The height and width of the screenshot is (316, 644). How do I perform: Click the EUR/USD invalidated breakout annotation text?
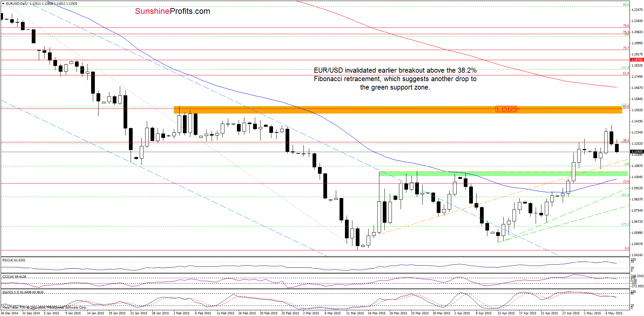pyautogui.click(x=395, y=79)
